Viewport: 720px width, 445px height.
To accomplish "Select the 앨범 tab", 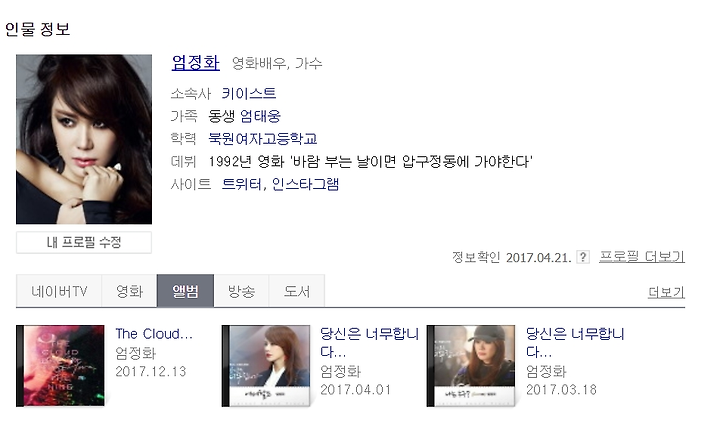I will point(186,291).
